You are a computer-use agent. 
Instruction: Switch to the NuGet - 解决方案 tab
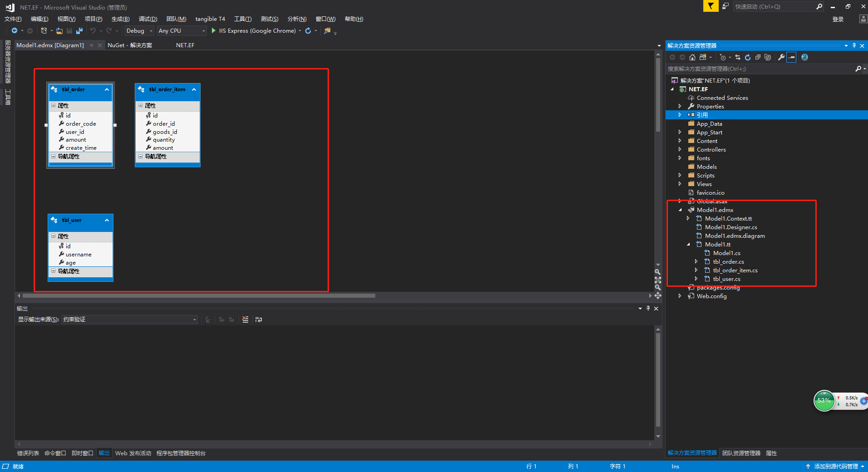click(130, 45)
